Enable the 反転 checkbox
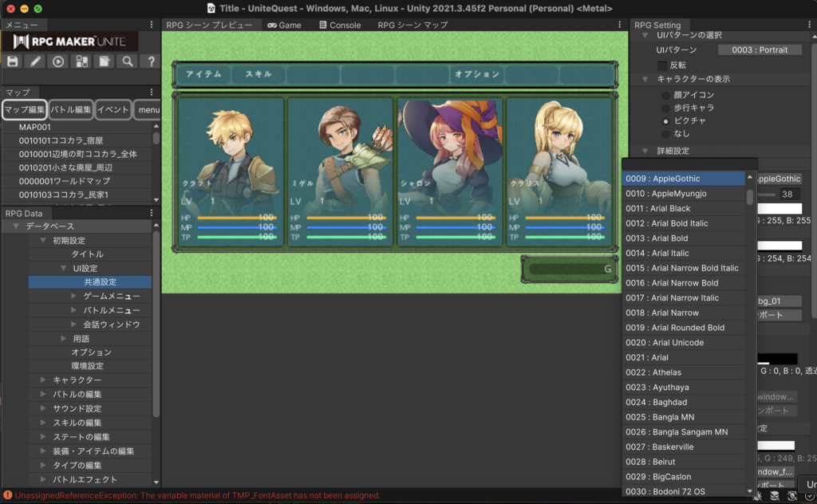The width and height of the screenshot is (817, 504). [x=662, y=65]
